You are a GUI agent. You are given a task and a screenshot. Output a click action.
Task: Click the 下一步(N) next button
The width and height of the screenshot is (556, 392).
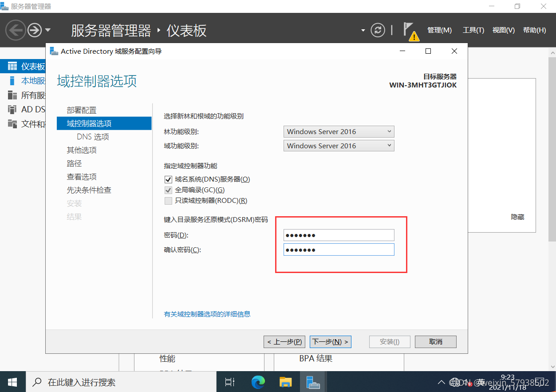pos(330,341)
